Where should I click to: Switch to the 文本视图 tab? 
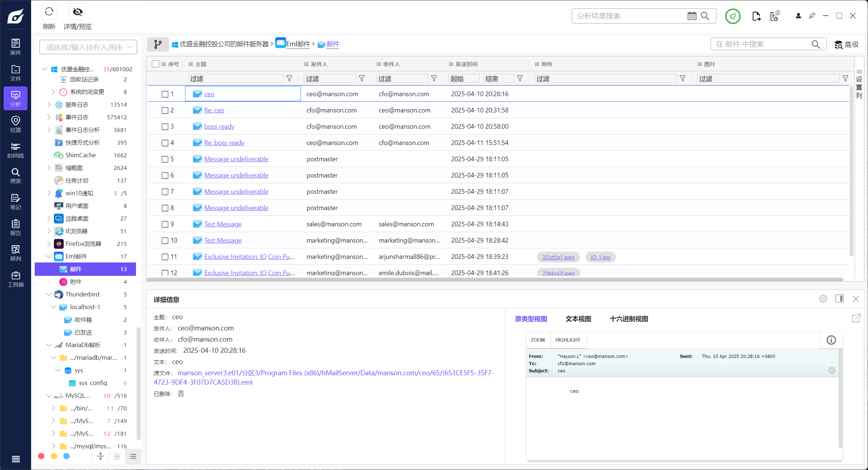(x=578, y=319)
